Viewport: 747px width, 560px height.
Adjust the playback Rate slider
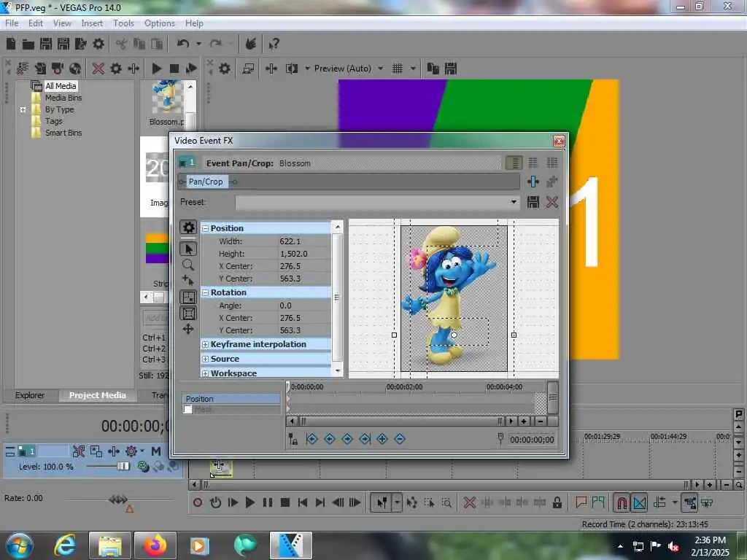[x=117, y=499]
